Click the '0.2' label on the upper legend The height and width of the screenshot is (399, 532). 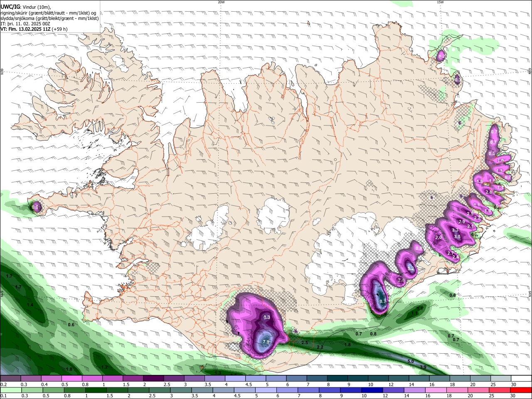coord(4,384)
